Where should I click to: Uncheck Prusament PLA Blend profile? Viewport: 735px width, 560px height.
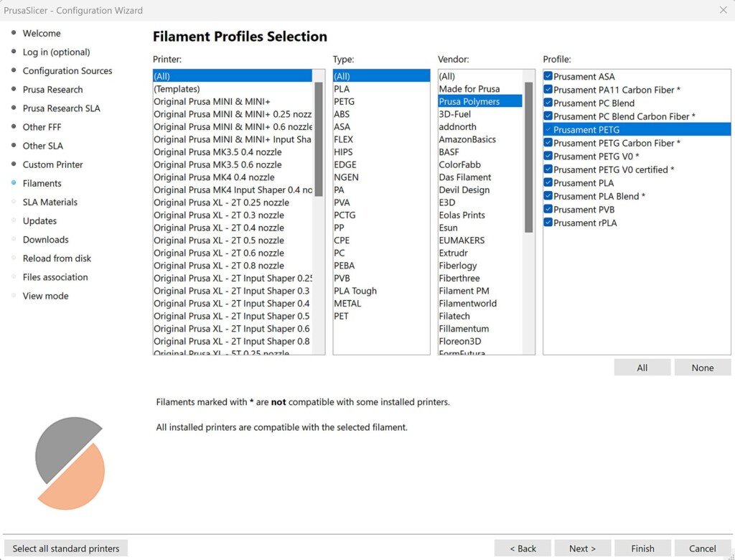click(548, 196)
